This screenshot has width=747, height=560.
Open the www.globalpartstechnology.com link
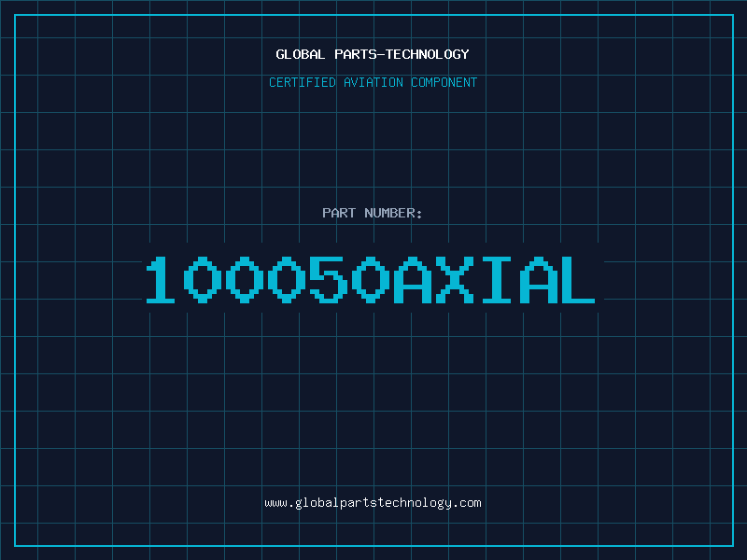pos(373,503)
